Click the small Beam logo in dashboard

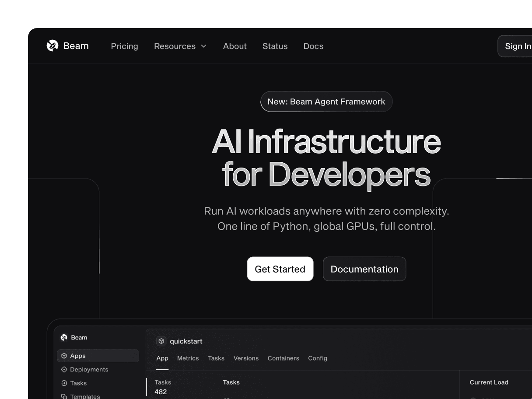(64, 338)
